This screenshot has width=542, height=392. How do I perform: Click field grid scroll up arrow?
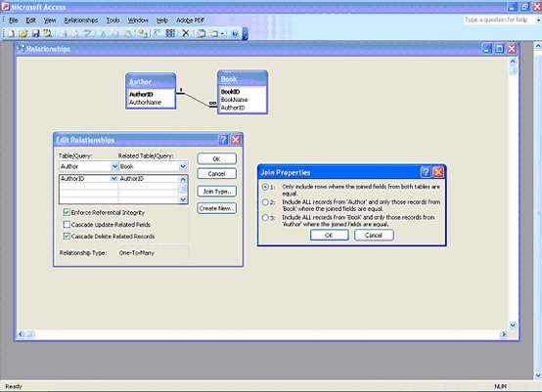183,179
